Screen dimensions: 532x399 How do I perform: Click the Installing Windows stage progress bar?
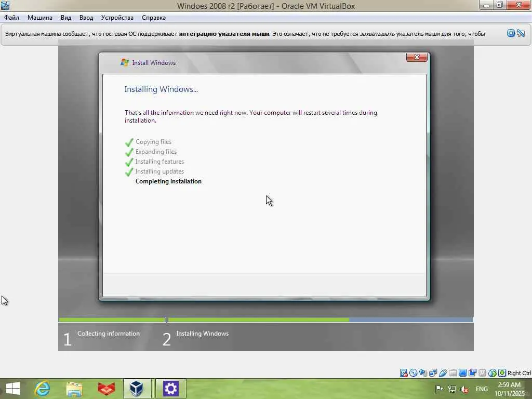(320, 320)
